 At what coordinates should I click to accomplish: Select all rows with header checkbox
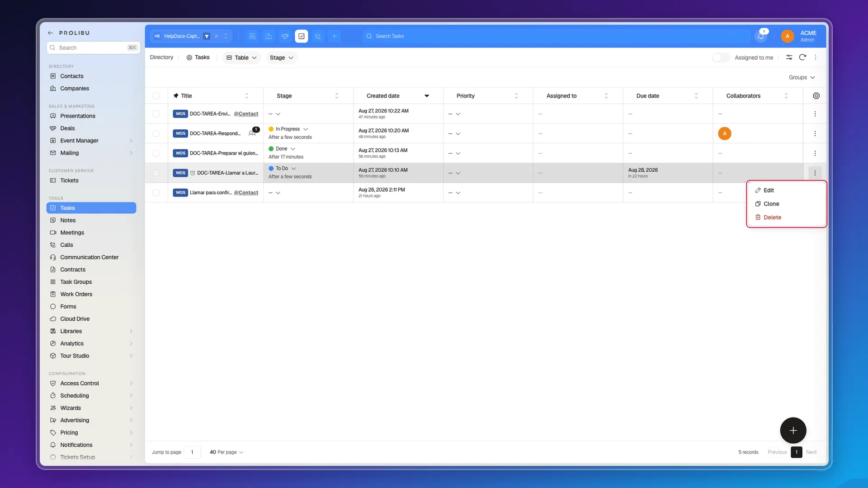click(x=156, y=96)
